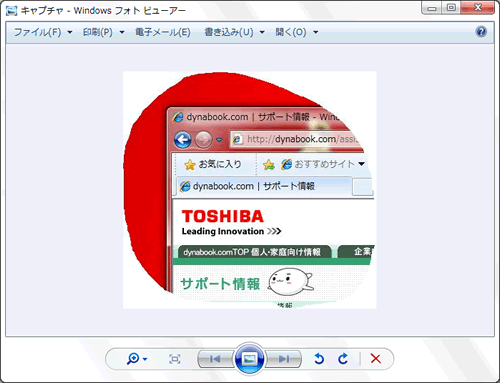This screenshot has height=383, width=500.
Task: Expand the 書き込み(U) dropdown arrow
Action: pyautogui.click(x=262, y=32)
